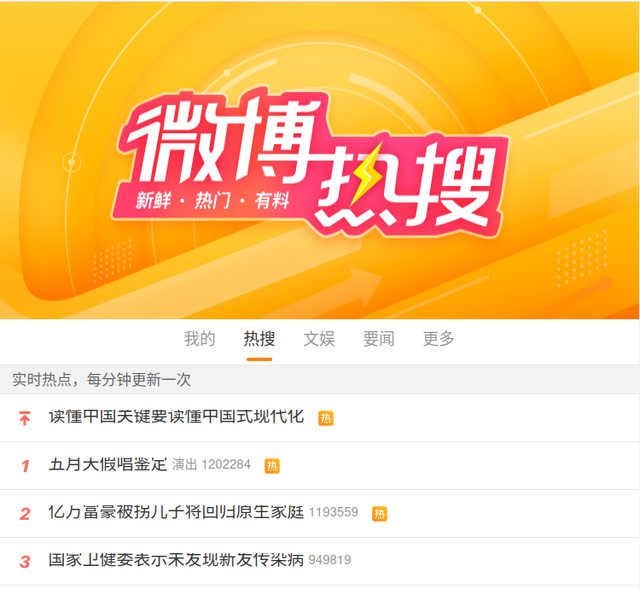Expand the 更多 tab options
The image size is (640, 589).
click(x=438, y=339)
